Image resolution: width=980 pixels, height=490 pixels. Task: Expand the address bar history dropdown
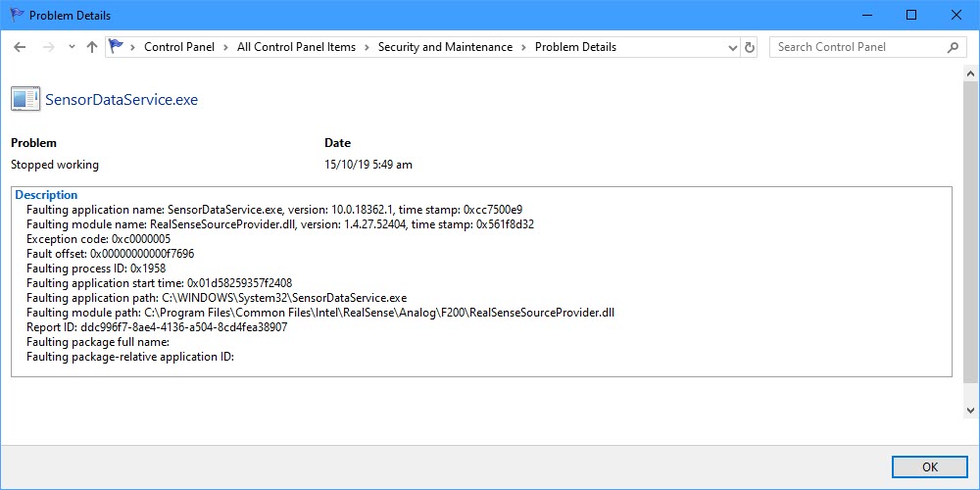tap(732, 47)
